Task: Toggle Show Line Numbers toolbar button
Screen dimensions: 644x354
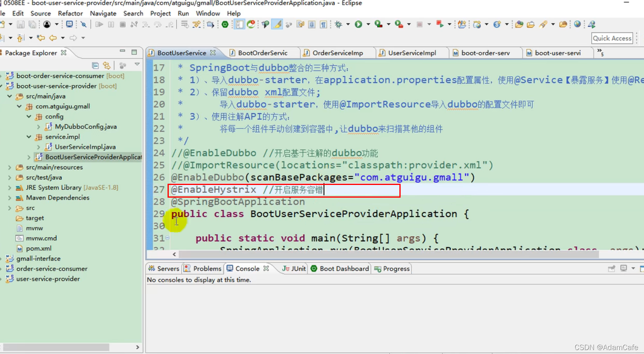Action: click(239, 25)
